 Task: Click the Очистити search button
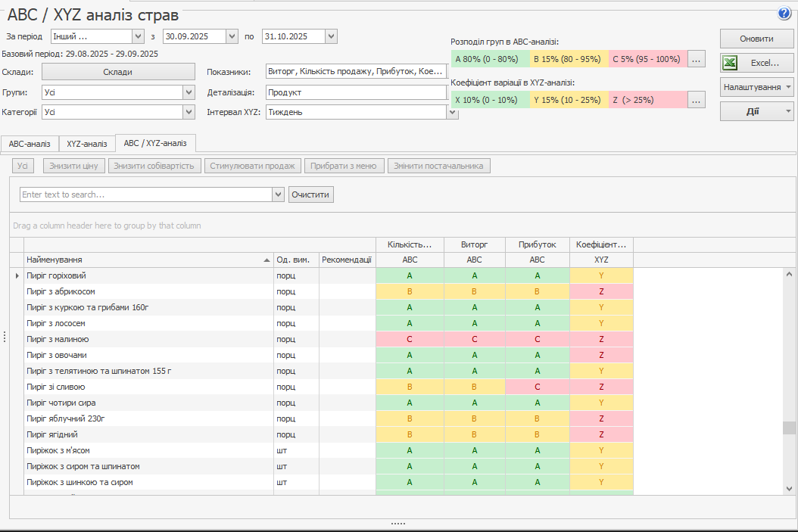tap(310, 194)
